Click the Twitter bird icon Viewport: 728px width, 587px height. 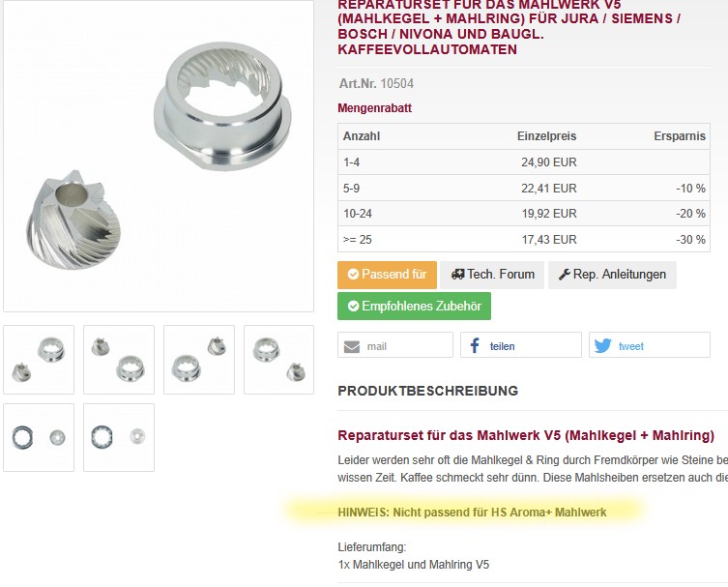point(602,345)
